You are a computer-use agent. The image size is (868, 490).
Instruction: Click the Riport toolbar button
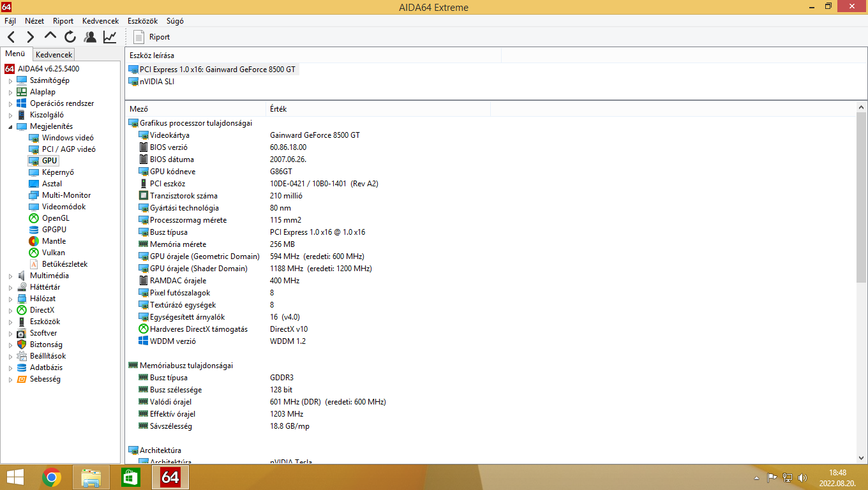coord(153,37)
